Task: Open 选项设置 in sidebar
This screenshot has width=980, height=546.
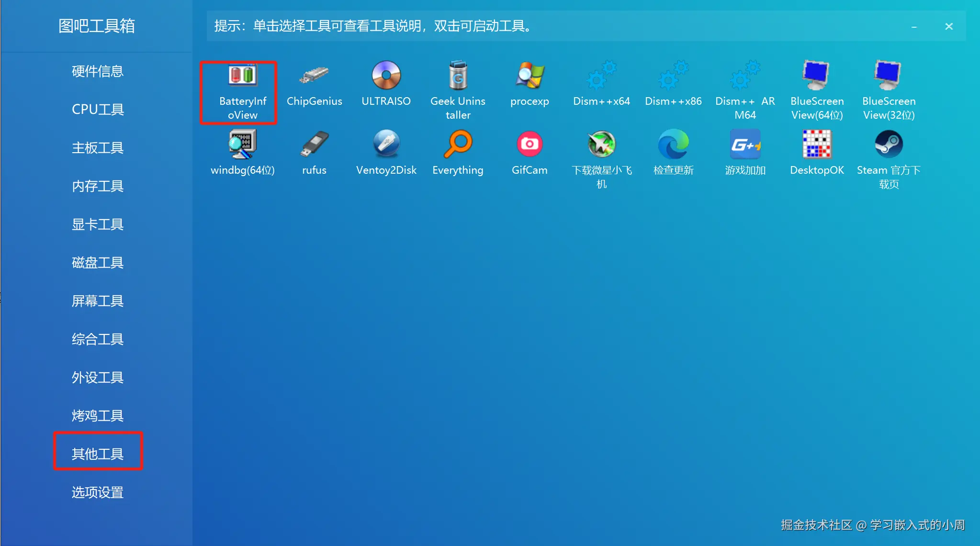Action: [98, 492]
